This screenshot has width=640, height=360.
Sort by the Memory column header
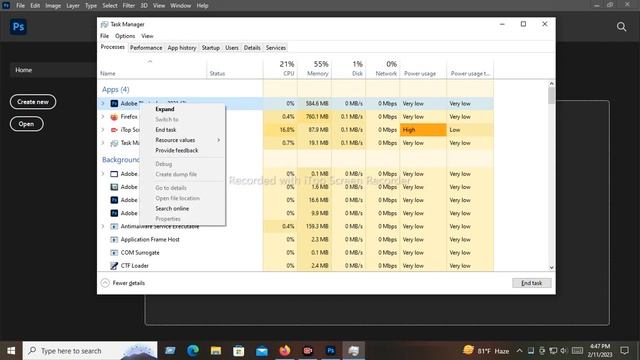pos(314,68)
